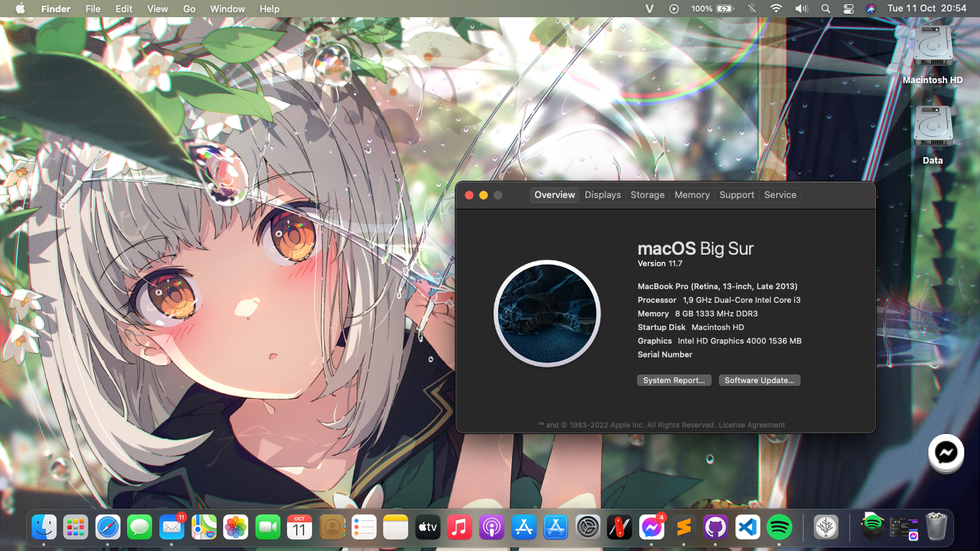
Task: Open Photos from the dock
Action: [235, 527]
